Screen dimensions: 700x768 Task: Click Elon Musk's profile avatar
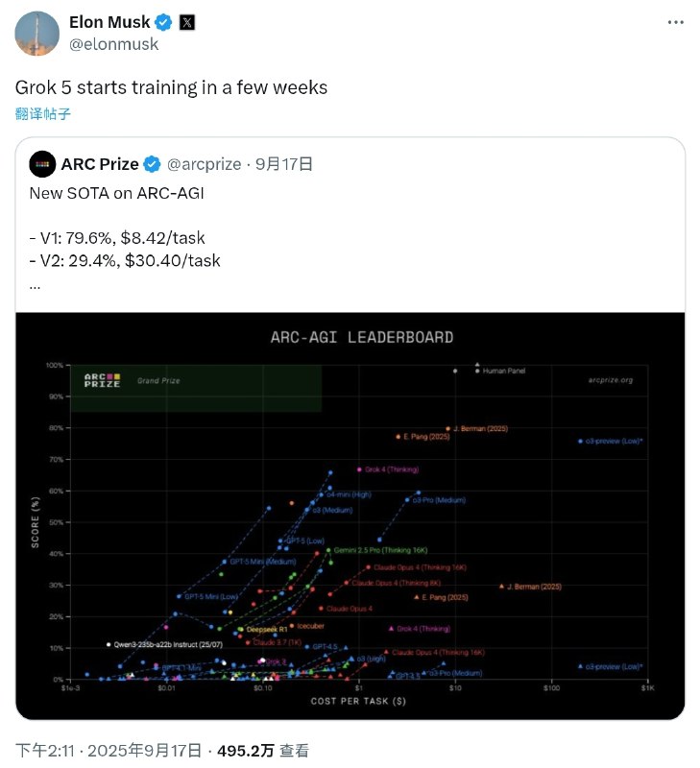click(x=37, y=33)
